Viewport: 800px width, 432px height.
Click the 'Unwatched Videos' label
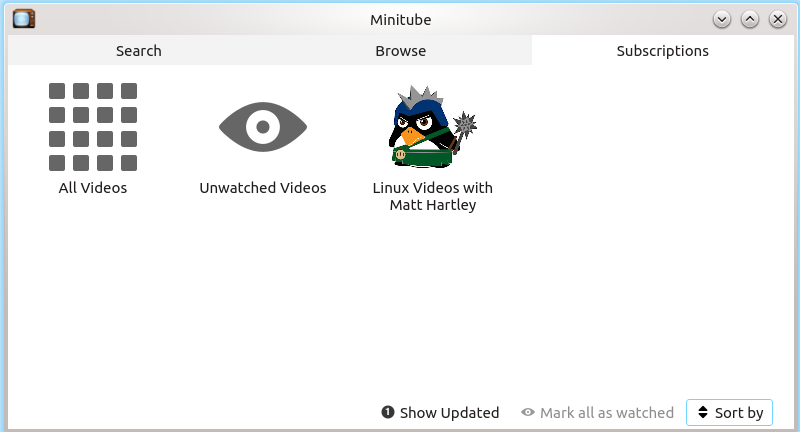tap(263, 188)
